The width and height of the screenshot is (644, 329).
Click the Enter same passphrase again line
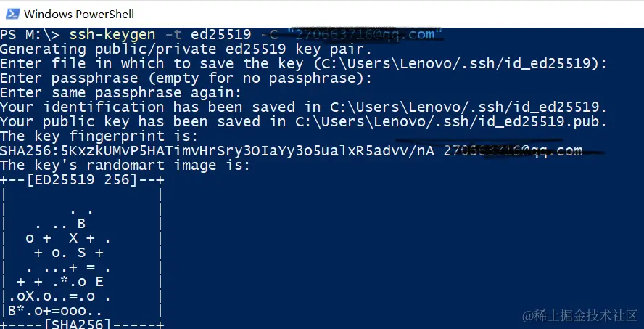click(x=120, y=92)
